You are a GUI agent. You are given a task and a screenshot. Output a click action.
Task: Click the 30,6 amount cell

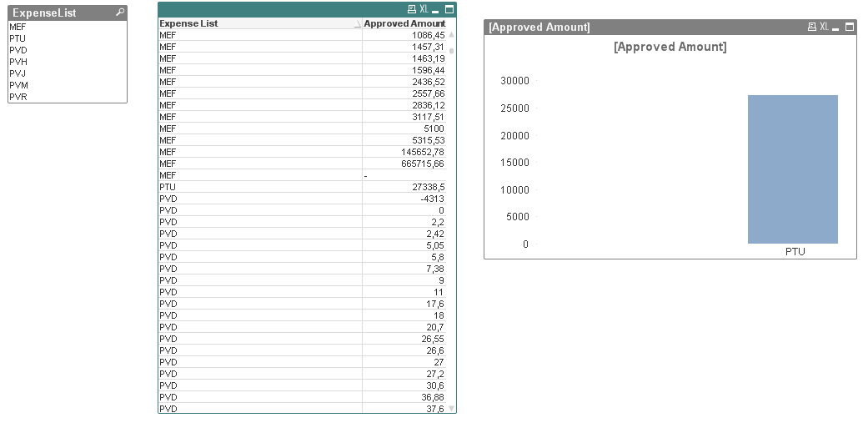click(x=404, y=385)
